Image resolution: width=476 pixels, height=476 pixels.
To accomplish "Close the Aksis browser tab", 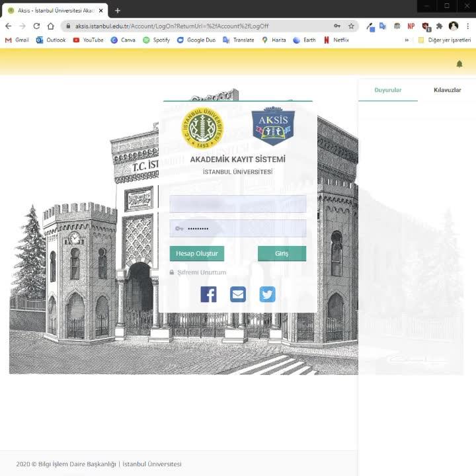I will (x=100, y=11).
